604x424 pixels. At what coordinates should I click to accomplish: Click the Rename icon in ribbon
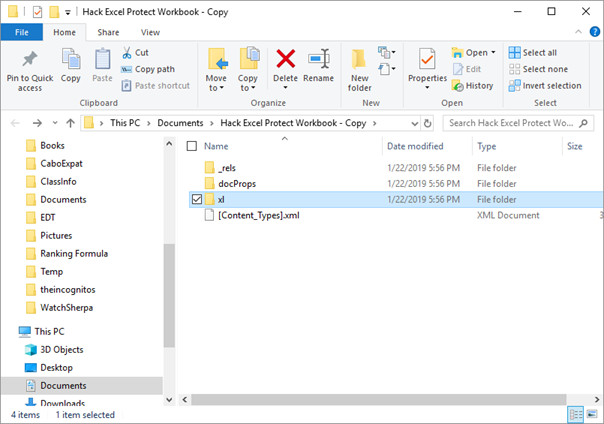pos(319,59)
